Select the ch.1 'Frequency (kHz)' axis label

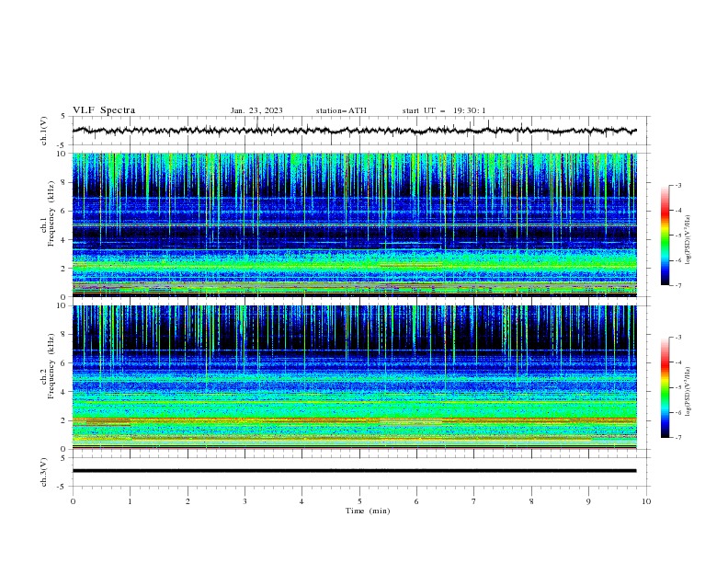[x=51, y=214]
